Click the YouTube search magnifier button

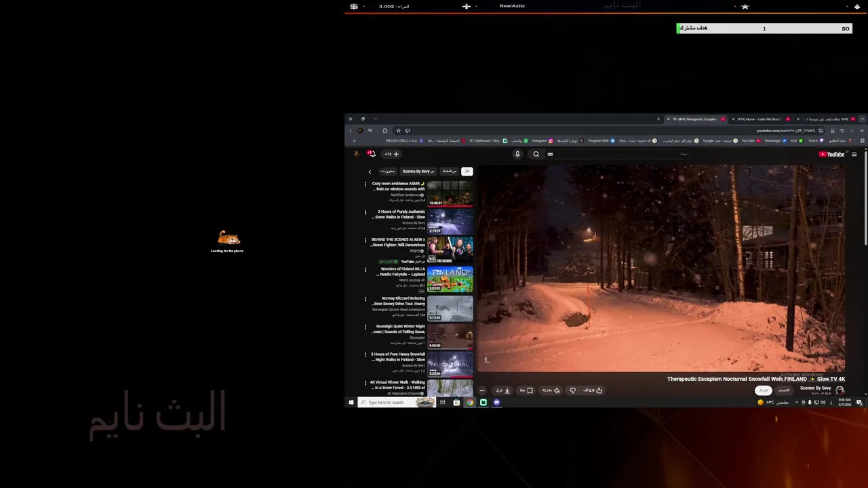click(536, 154)
